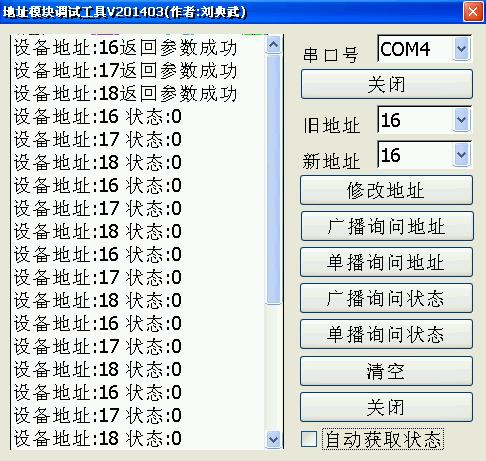Click the 修改地址 button
Screen dimensions: 486x461
tap(387, 190)
